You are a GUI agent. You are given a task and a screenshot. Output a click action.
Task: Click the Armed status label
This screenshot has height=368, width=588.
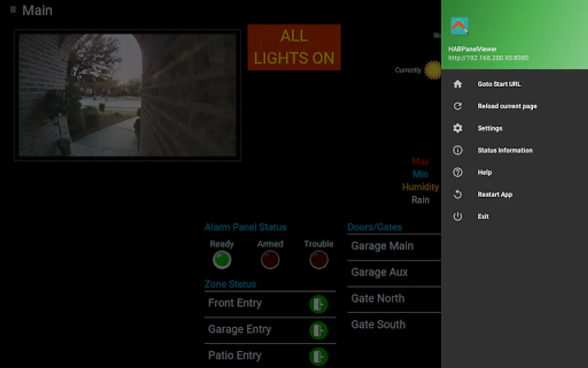[x=270, y=244]
